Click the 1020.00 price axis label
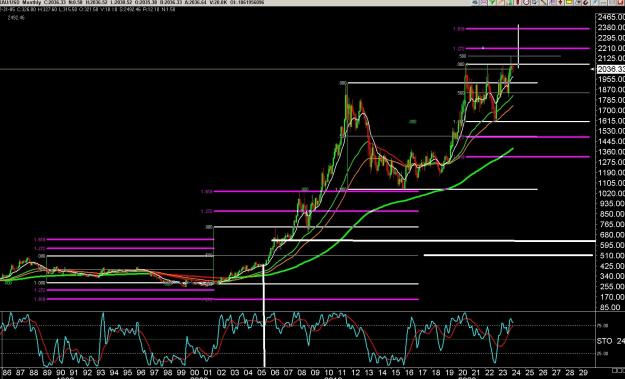625x379 pixels. (611, 193)
